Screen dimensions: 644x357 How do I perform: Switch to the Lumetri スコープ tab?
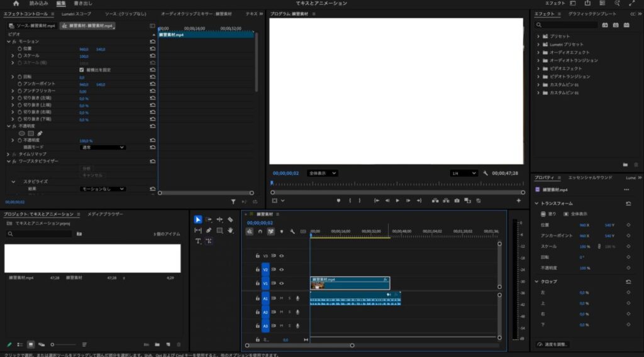pos(76,13)
